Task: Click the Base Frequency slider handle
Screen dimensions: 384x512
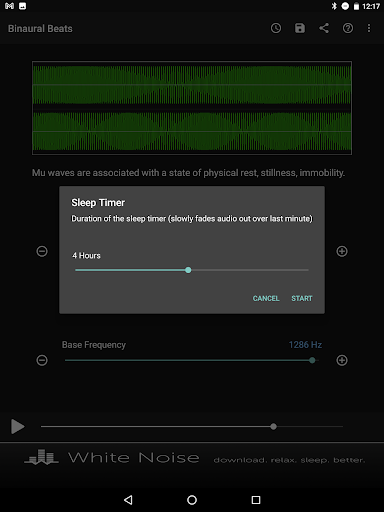Action: (312, 360)
